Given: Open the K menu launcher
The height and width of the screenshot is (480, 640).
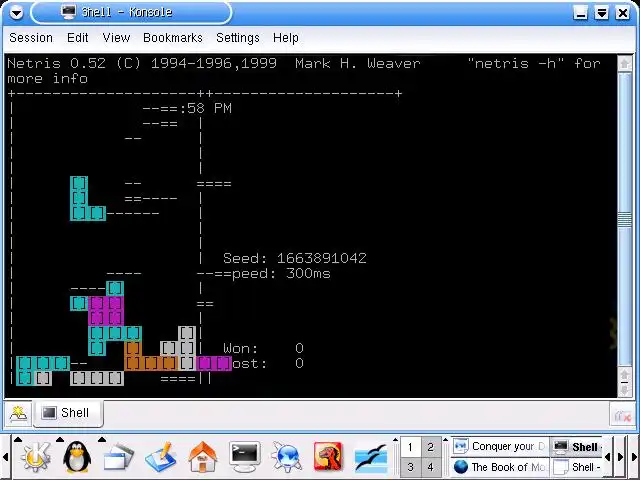Looking at the screenshot, I should pyautogui.click(x=37, y=458).
